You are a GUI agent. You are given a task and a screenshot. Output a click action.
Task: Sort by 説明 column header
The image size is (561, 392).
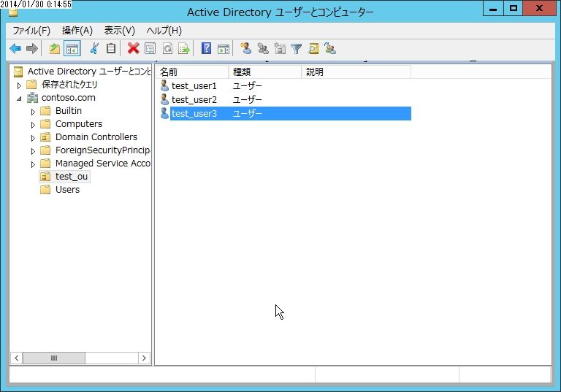[x=356, y=72]
